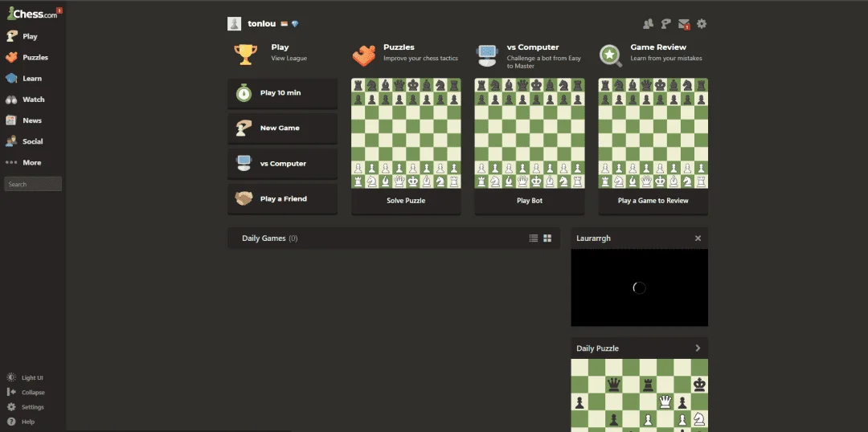The width and height of the screenshot is (868, 432).
Task: Expand Daily Puzzle with the chevron arrow
Action: click(x=698, y=348)
